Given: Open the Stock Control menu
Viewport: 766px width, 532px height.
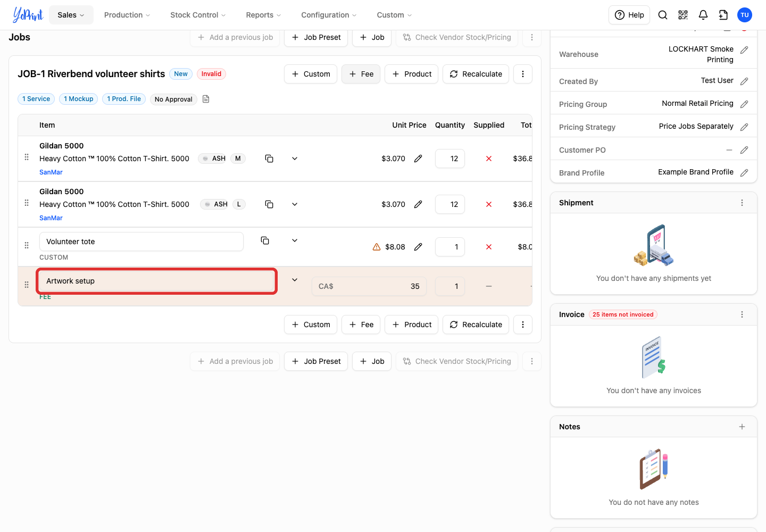Looking at the screenshot, I should (x=198, y=15).
